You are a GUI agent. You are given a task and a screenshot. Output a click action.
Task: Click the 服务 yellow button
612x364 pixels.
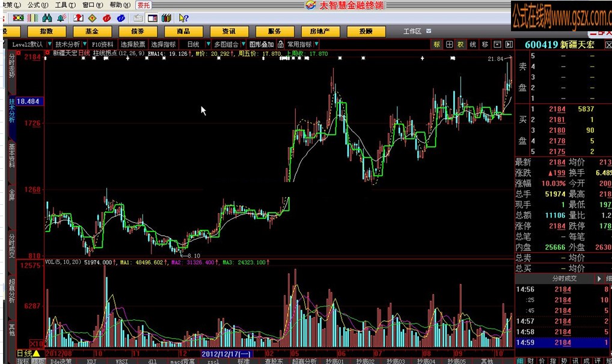pos(275,31)
